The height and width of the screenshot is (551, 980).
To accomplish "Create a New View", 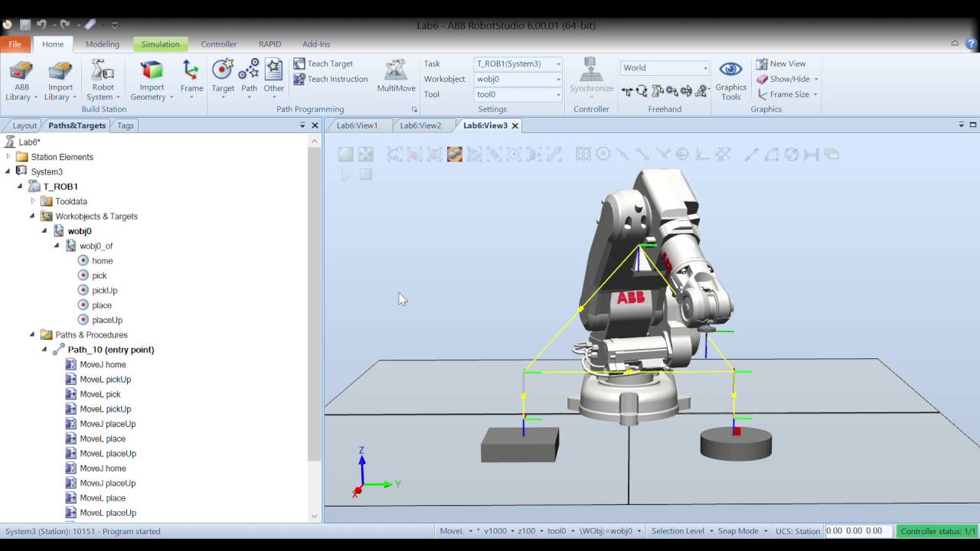I will (781, 64).
